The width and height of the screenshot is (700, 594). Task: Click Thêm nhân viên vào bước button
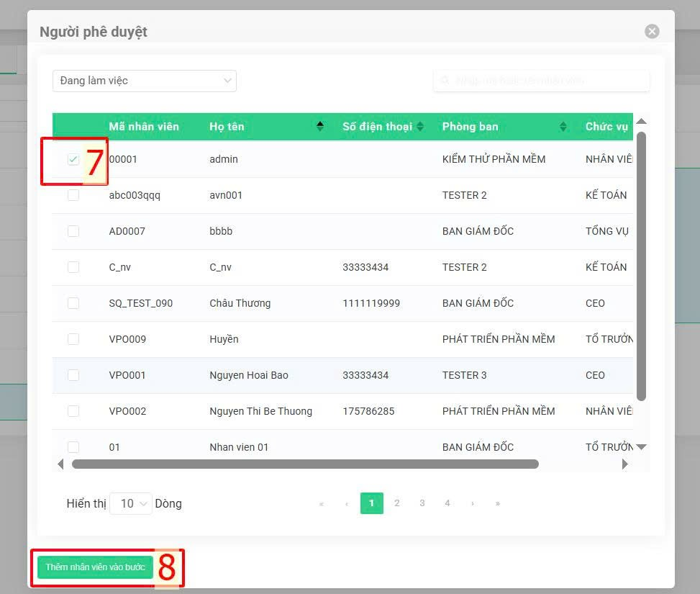[x=95, y=567]
